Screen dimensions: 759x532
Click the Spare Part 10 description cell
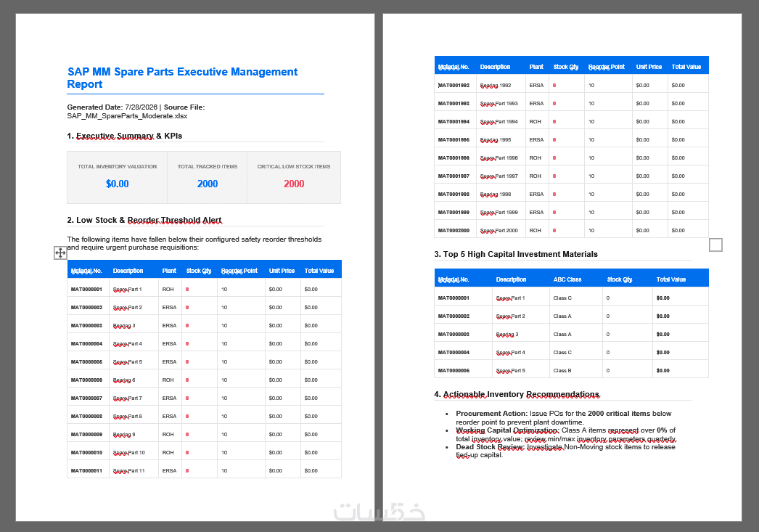134,453
